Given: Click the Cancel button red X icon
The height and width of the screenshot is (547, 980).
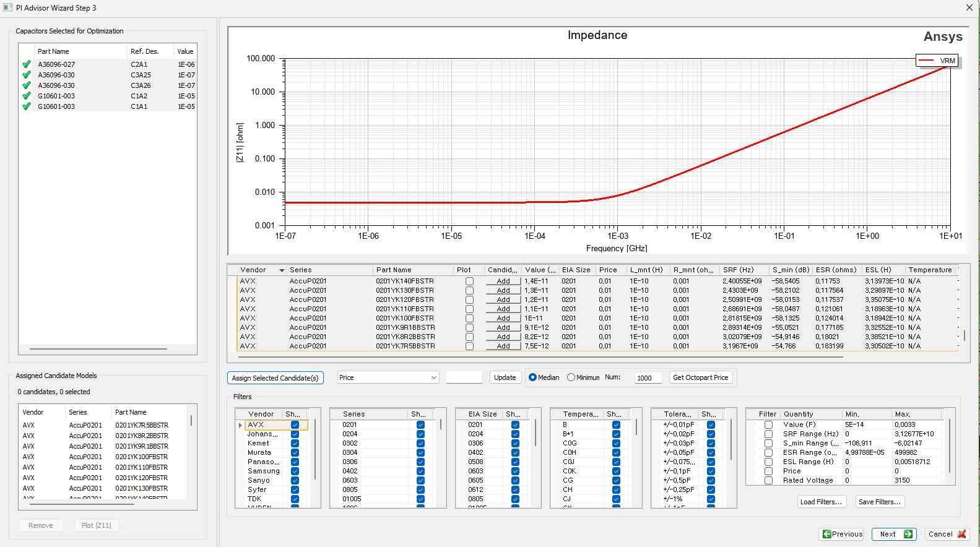Looking at the screenshot, I should (x=961, y=534).
